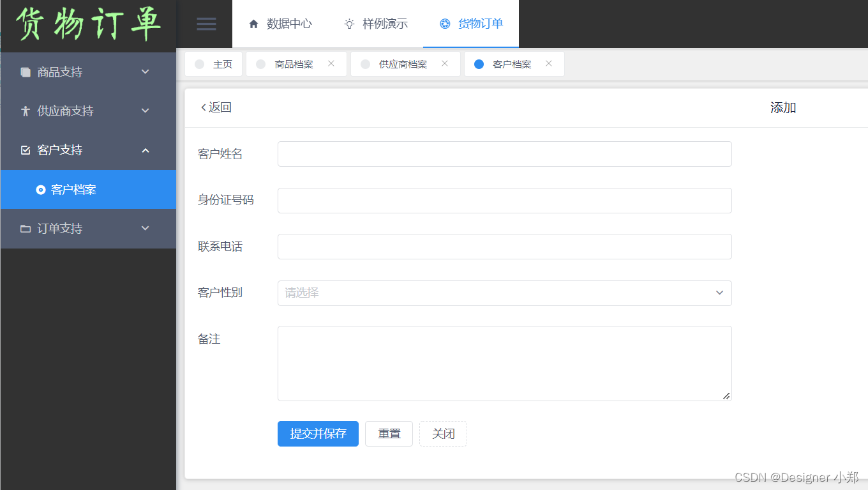Image resolution: width=868 pixels, height=490 pixels.
Task: Expand the 商品支持 menu chevron
Action: click(146, 72)
